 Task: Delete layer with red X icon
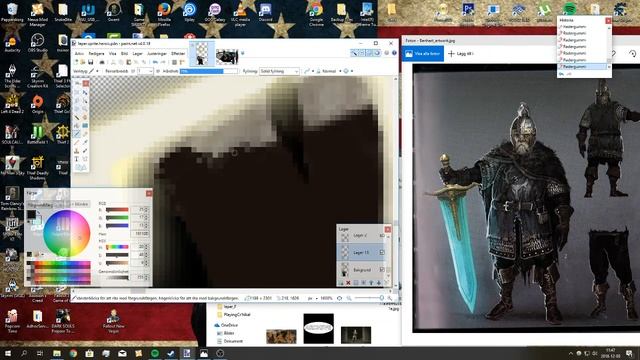click(348, 283)
